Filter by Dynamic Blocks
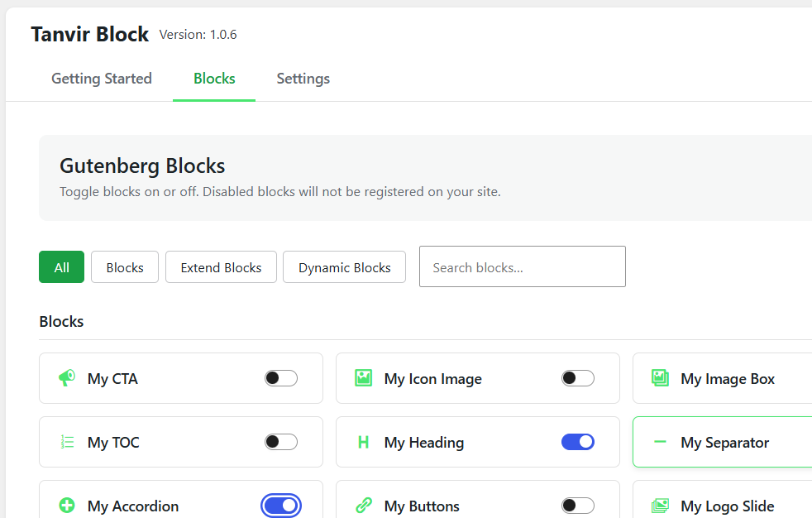The image size is (812, 518). tap(344, 267)
